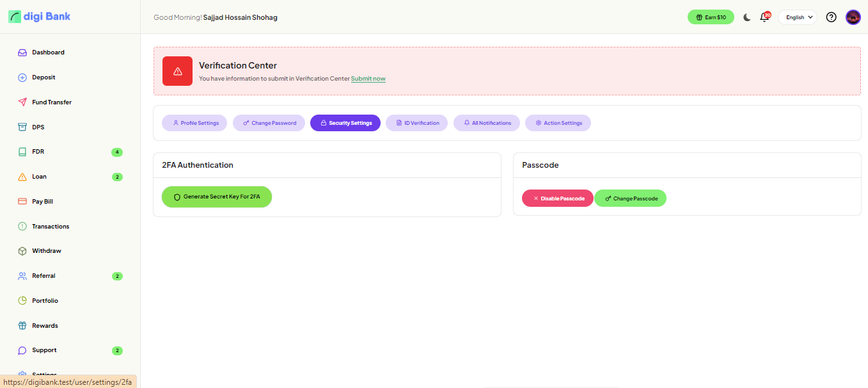Click Generate Secret Key For 2FA

216,197
